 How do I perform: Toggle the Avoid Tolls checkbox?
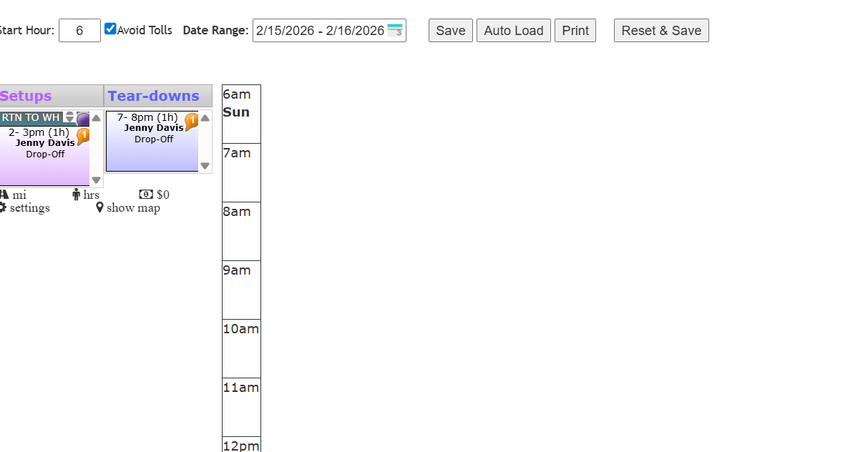[110, 29]
